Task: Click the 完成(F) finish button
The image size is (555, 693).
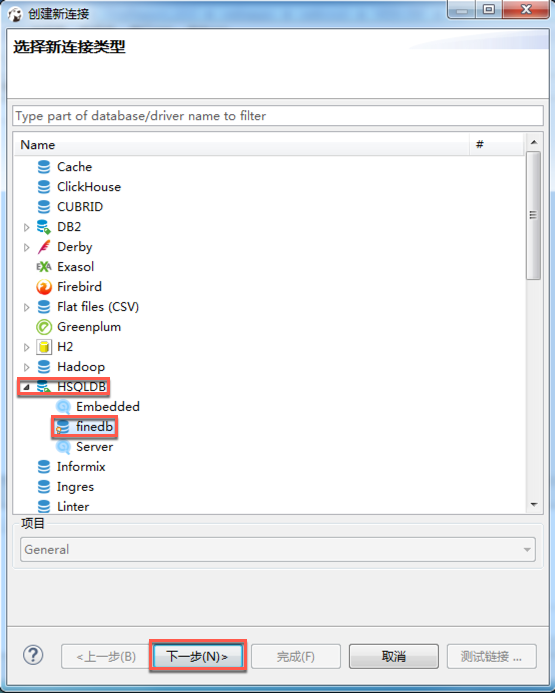Action: tap(296, 656)
